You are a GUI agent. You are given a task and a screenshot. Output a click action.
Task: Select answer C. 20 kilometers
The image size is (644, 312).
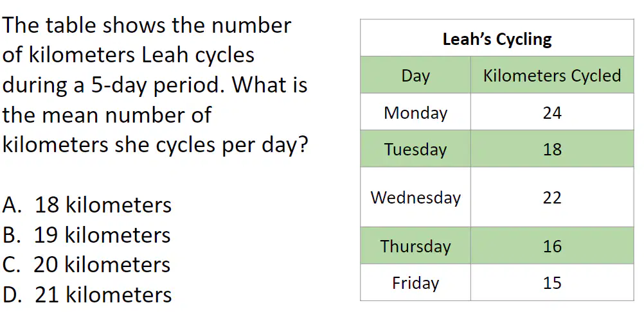[87, 264]
